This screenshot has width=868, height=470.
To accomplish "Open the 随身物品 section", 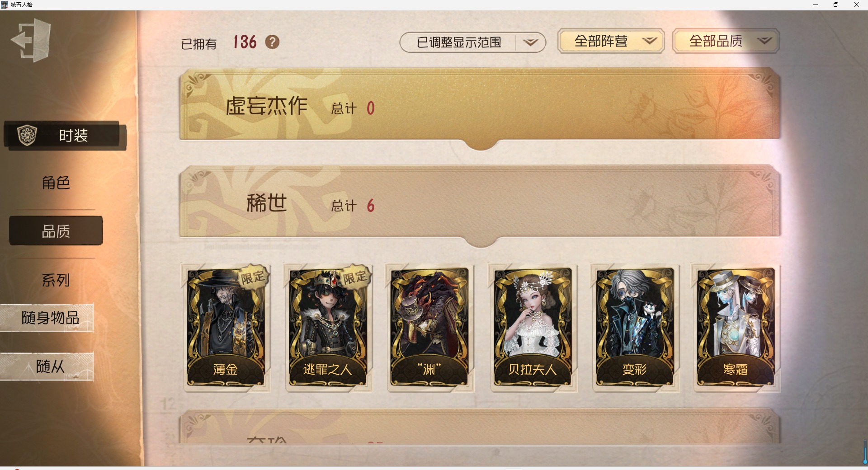I will point(47,318).
